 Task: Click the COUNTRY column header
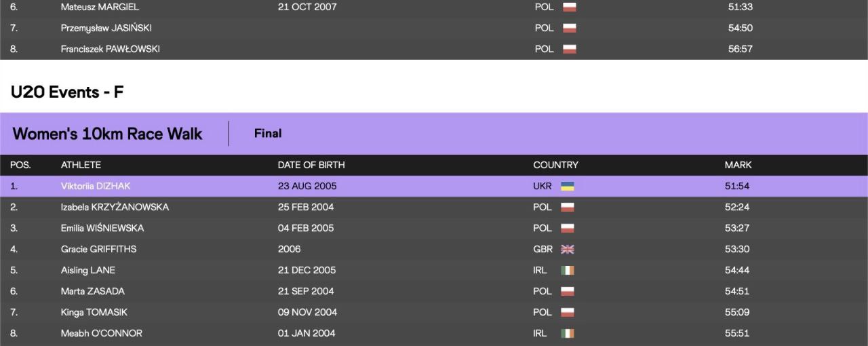[555, 165]
